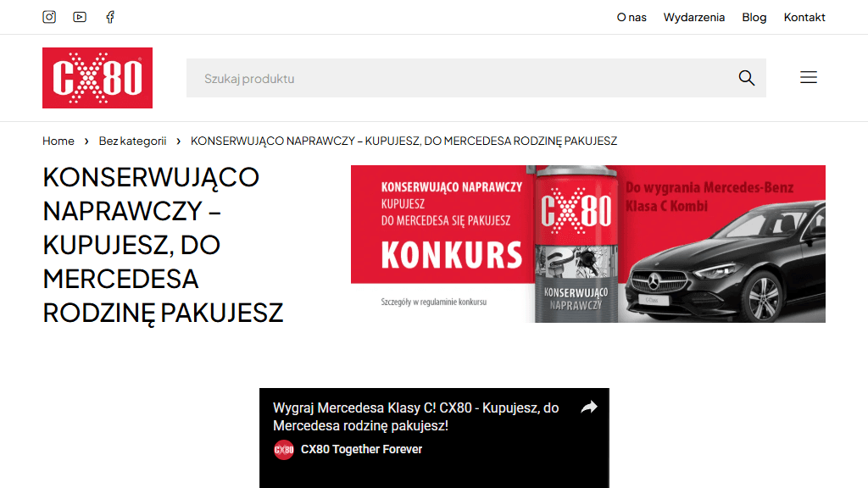868x488 pixels.
Task: Open the Blog menu item
Action: (754, 17)
